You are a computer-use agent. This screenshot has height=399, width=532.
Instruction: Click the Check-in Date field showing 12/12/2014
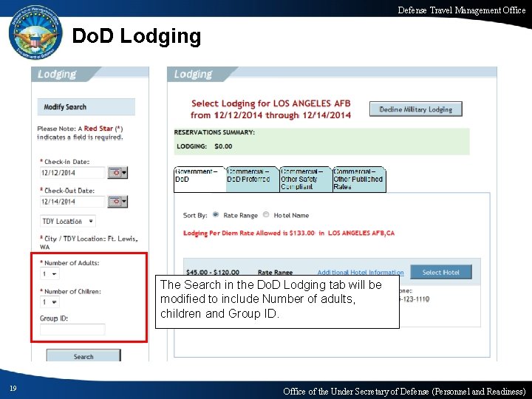click(x=72, y=173)
